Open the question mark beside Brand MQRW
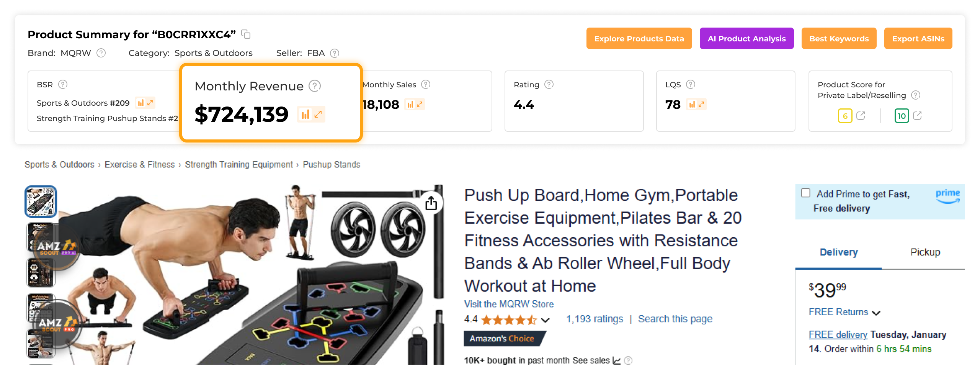 click(101, 53)
